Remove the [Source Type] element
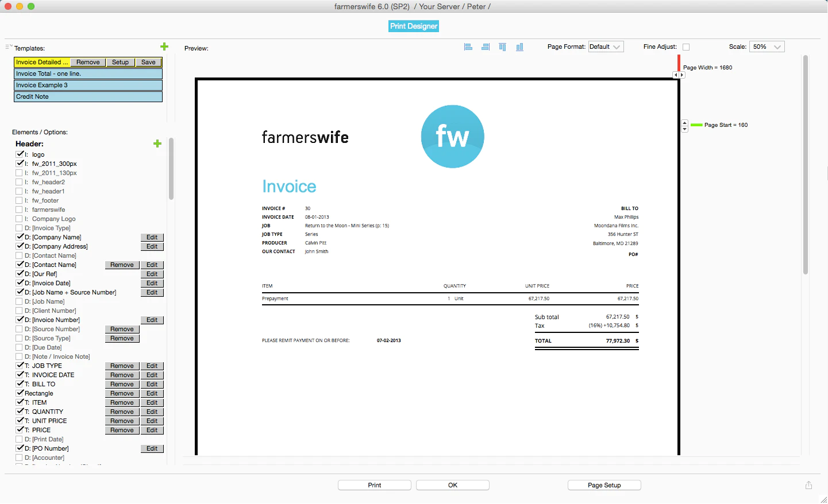Image resolution: width=828 pixels, height=504 pixels. [122, 338]
